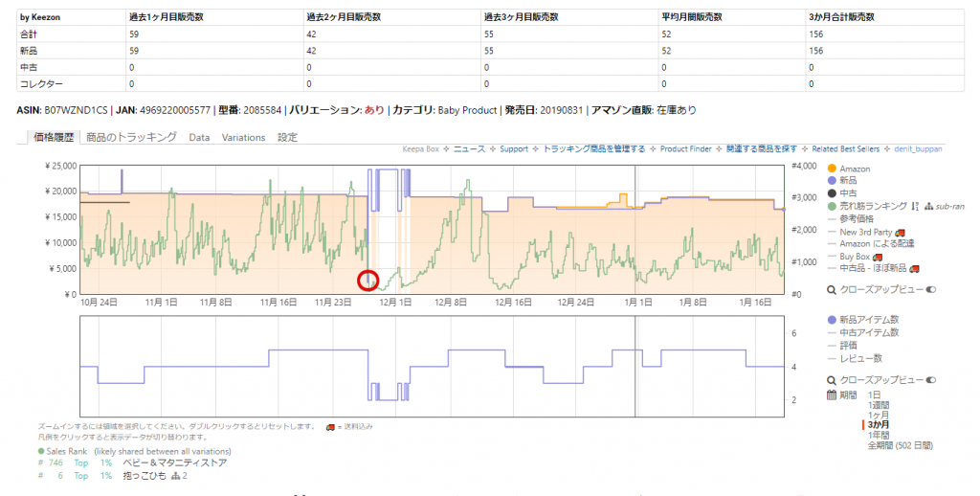Viewport: 980px width, 496px height.
Task: Open the Variations tab
Action: [243, 137]
